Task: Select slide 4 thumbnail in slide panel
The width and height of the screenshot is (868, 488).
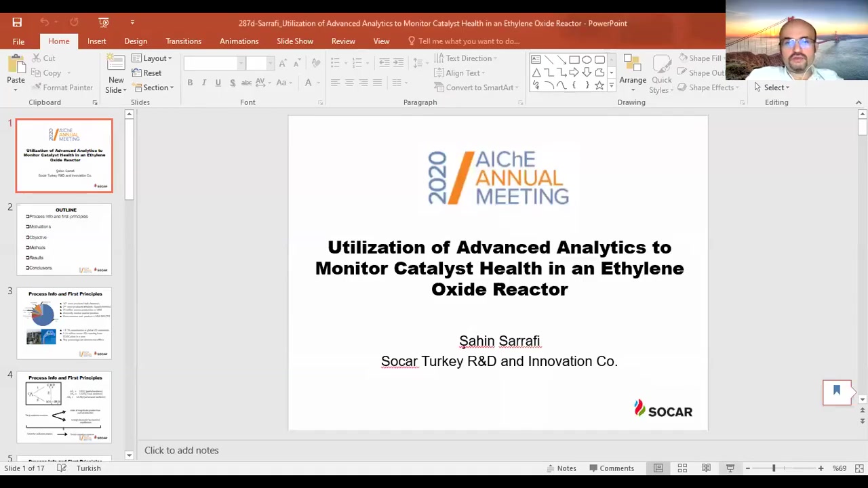Action: pos(64,407)
